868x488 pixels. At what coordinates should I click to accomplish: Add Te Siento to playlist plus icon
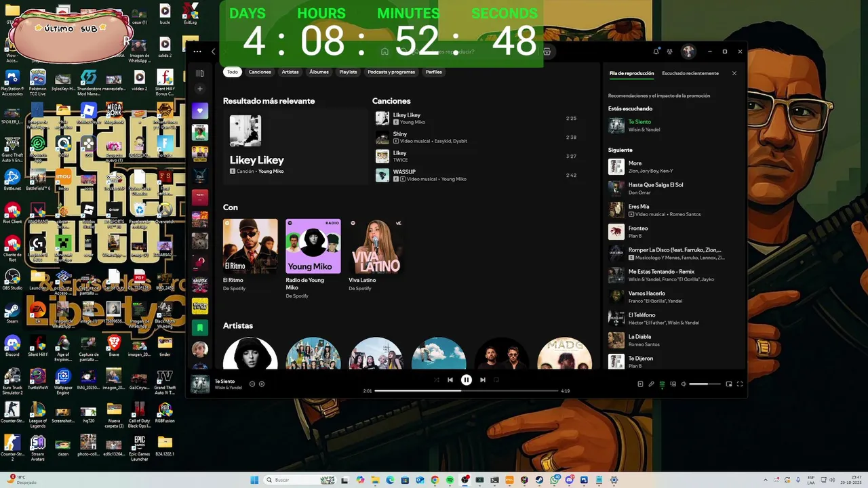pyautogui.click(x=262, y=384)
